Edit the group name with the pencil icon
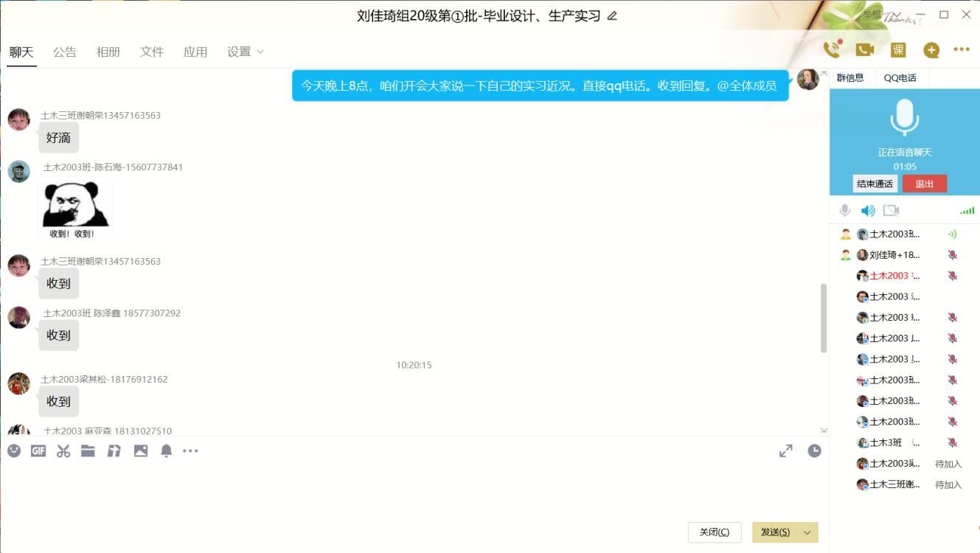This screenshot has width=980, height=553. (x=611, y=15)
